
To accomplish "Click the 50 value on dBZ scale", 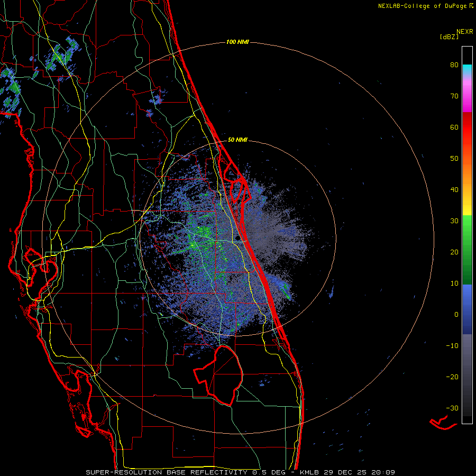I will pyautogui.click(x=454, y=159).
